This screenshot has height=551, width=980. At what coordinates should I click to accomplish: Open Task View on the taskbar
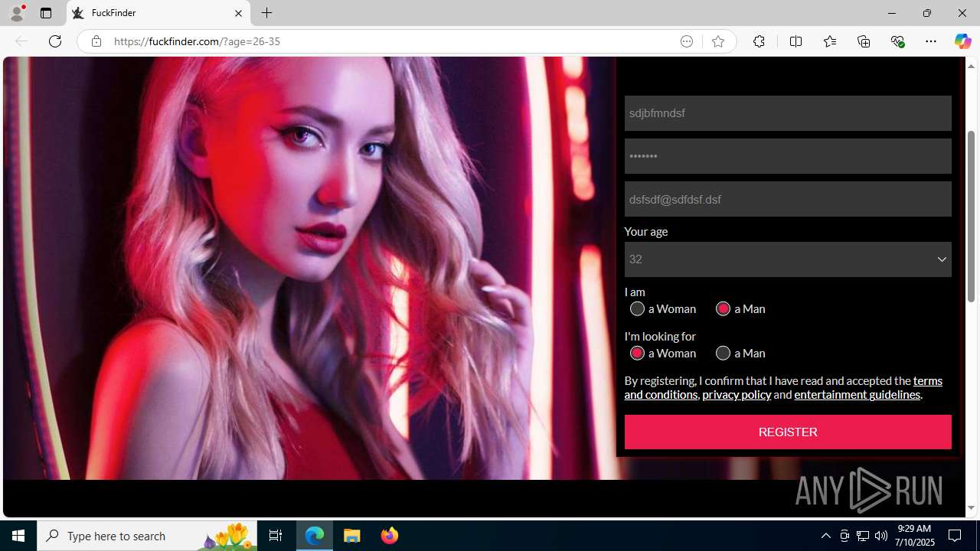point(276,536)
